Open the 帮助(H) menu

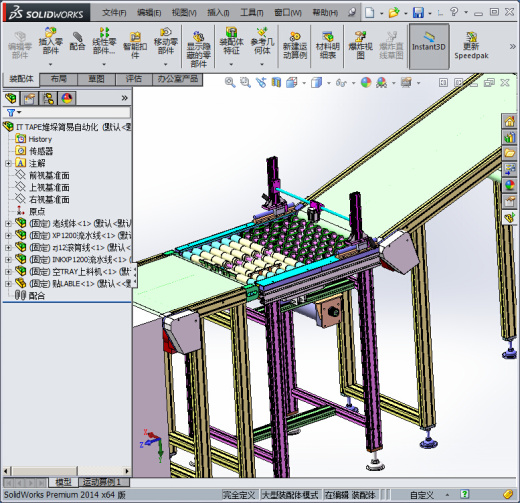click(325, 13)
